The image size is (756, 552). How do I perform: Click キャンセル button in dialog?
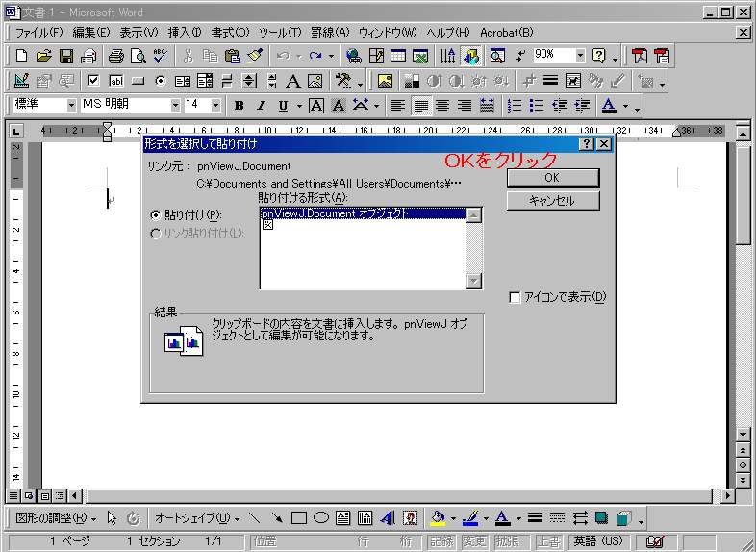(553, 201)
